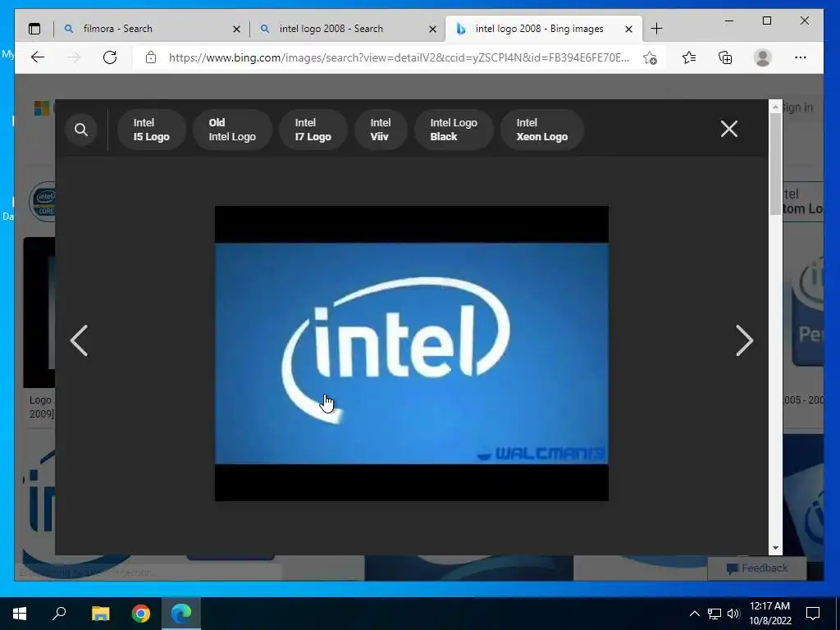840x630 pixels.
Task: Click the search magnifier in image viewer
Action: (81, 130)
